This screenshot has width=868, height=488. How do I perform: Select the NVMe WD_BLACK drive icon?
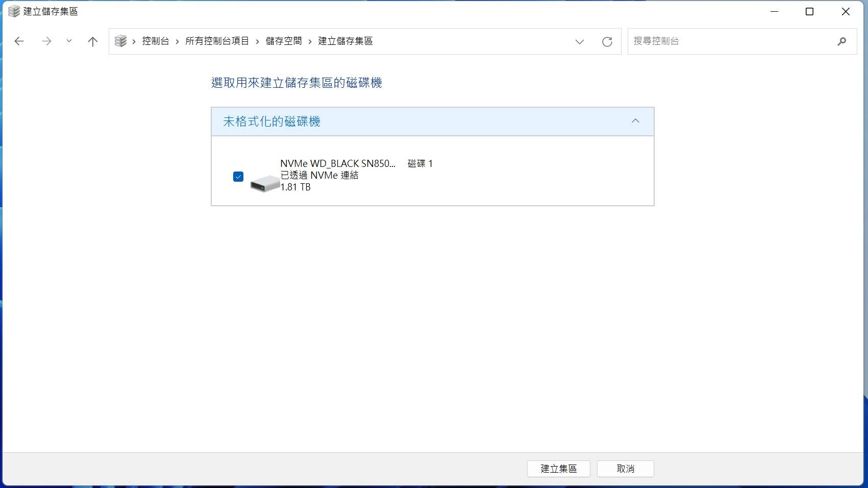264,183
